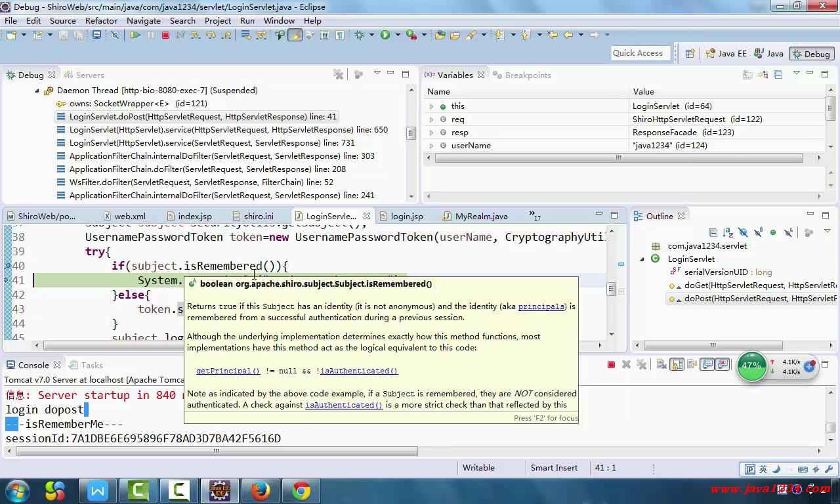Switch to the MyRealm.java editor tab
This screenshot has height=504, width=840.
click(x=475, y=216)
